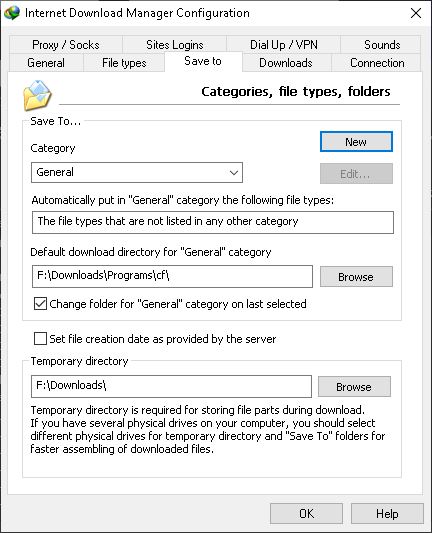Click the New category button
Screen dimensions: 432x533
356,142
